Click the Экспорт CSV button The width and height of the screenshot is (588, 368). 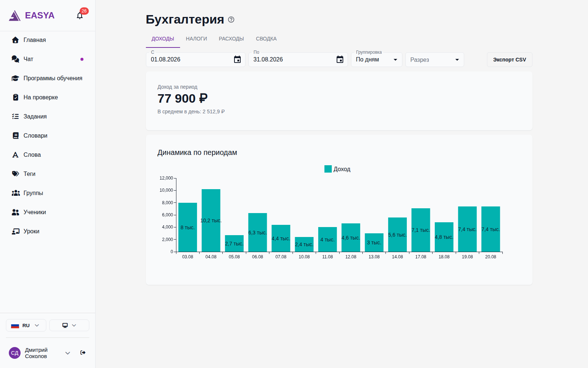pyautogui.click(x=509, y=60)
